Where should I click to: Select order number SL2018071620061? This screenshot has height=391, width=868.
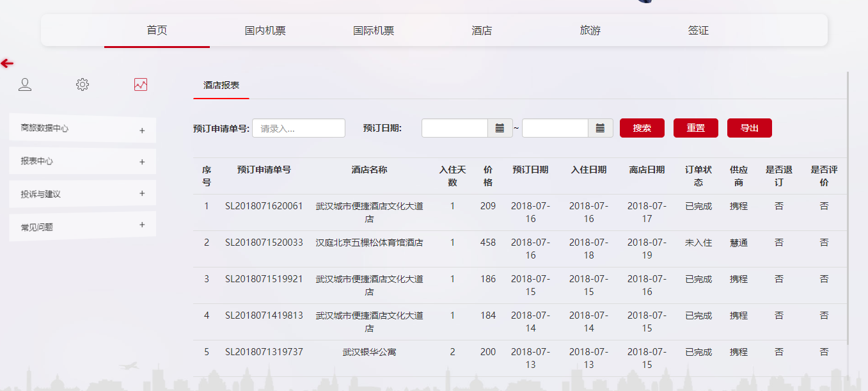264,206
